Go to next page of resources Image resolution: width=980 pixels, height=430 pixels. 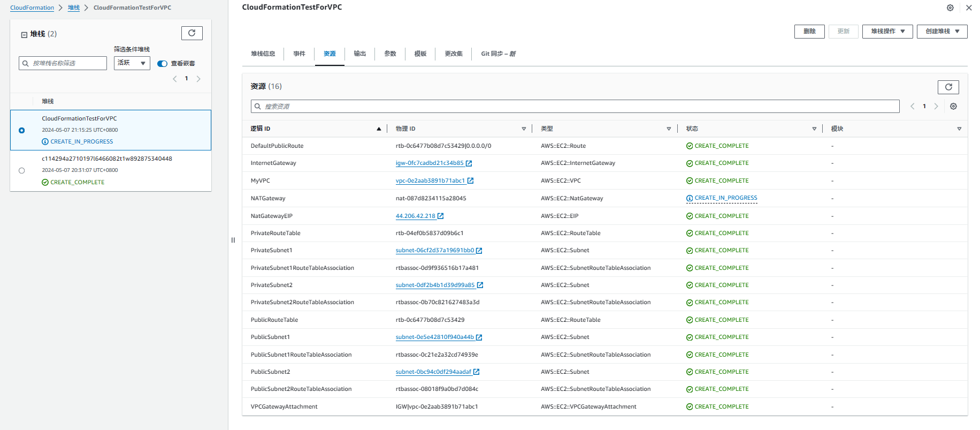[x=936, y=107]
